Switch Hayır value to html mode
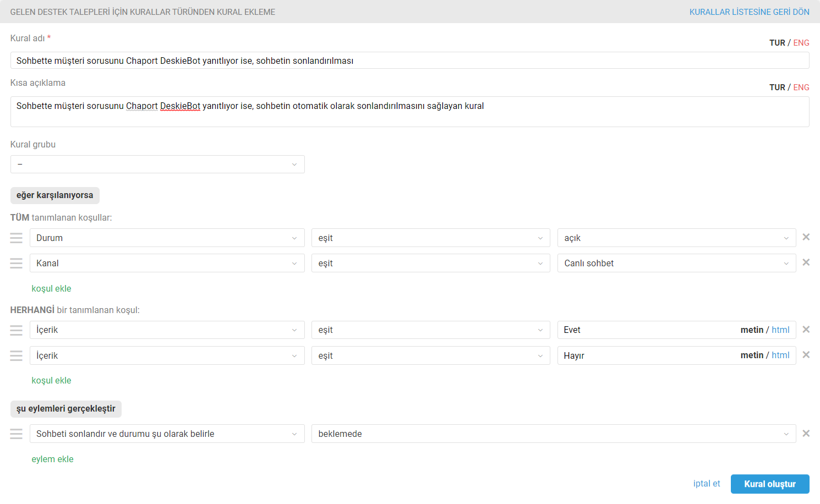This screenshot has height=504, width=820. click(780, 355)
